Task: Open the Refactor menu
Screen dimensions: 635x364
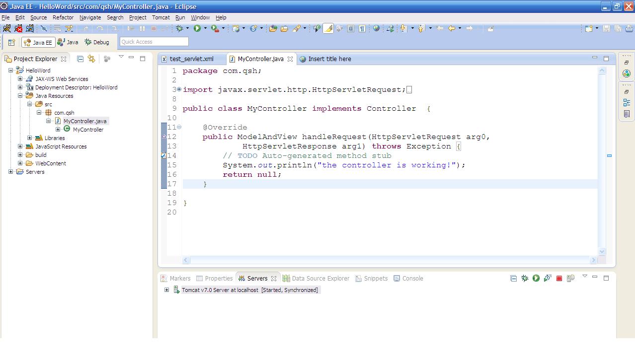Action: click(63, 17)
